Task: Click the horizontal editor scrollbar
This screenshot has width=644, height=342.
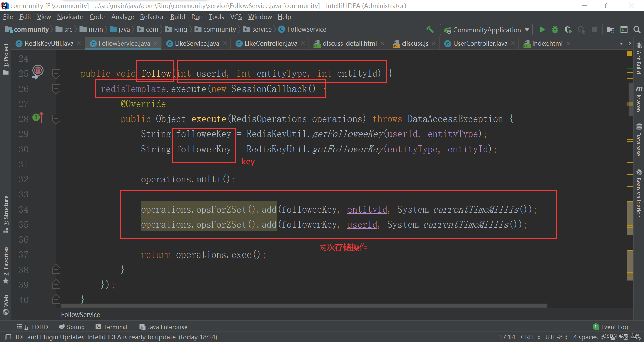Action: (304, 306)
